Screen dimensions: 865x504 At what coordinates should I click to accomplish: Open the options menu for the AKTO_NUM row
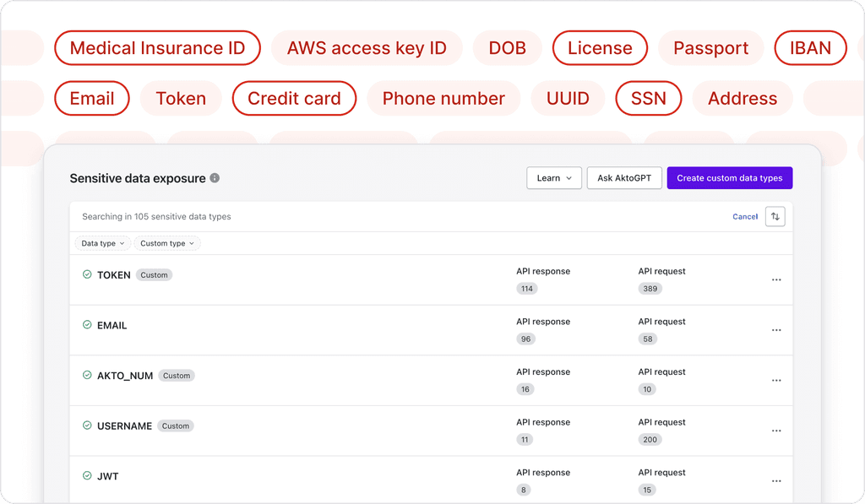tap(775, 380)
